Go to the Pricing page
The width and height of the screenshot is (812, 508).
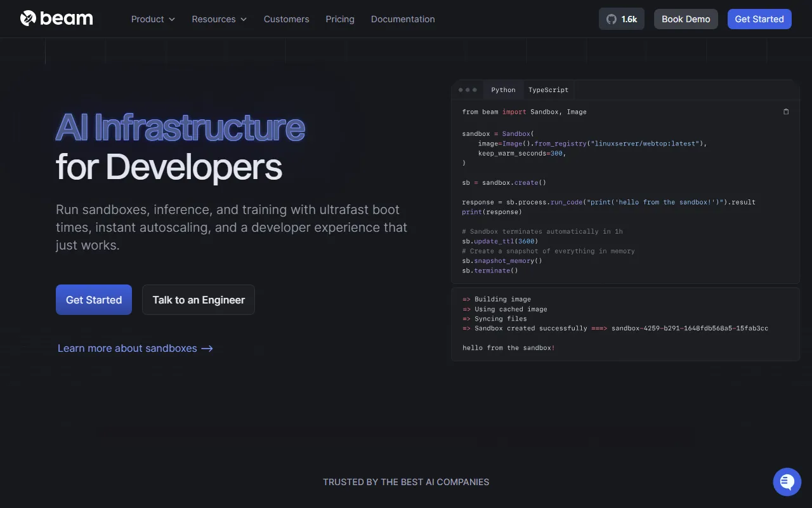(340, 19)
